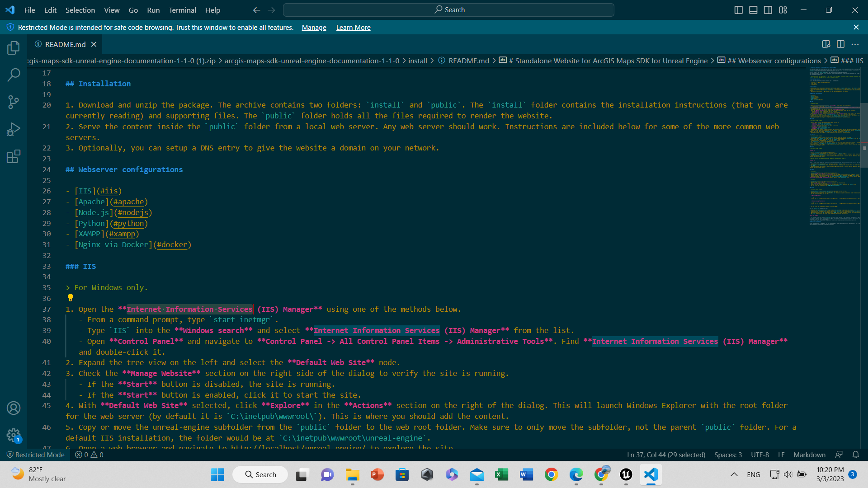Open the Search view in activity bar
This screenshot has height=488, width=868.
click(x=14, y=75)
